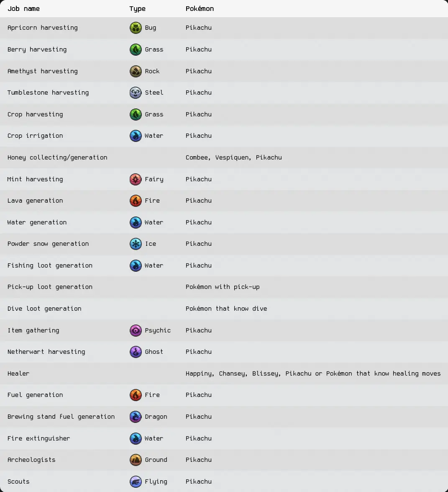Select the Flying type icon
The image size is (448, 492).
(x=136, y=482)
